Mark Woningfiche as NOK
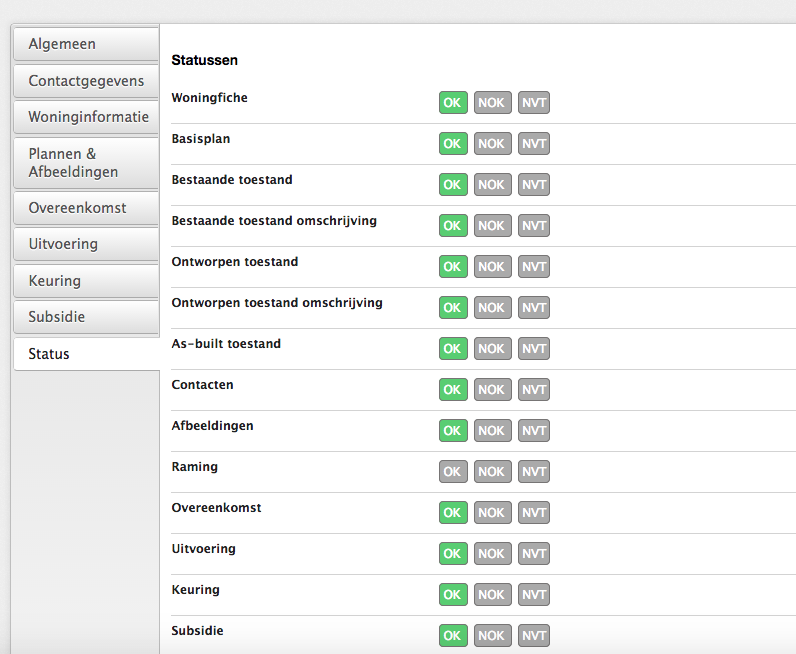The image size is (796, 654). 492,103
